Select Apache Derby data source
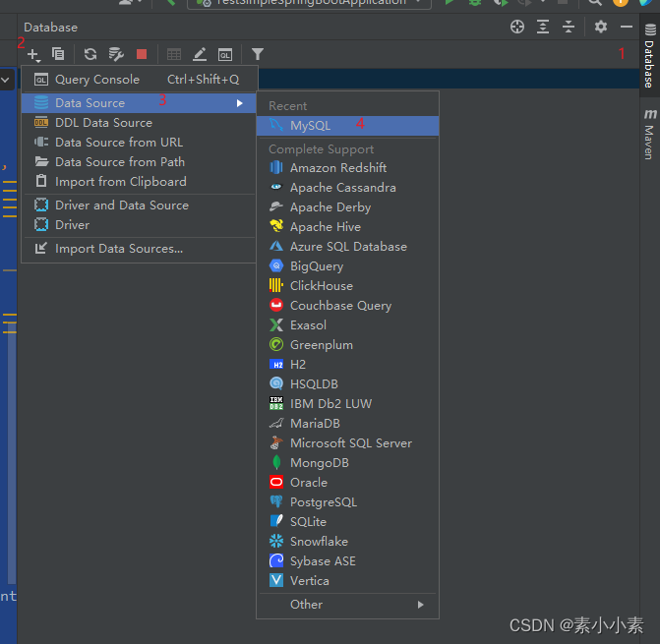 (x=347, y=207)
